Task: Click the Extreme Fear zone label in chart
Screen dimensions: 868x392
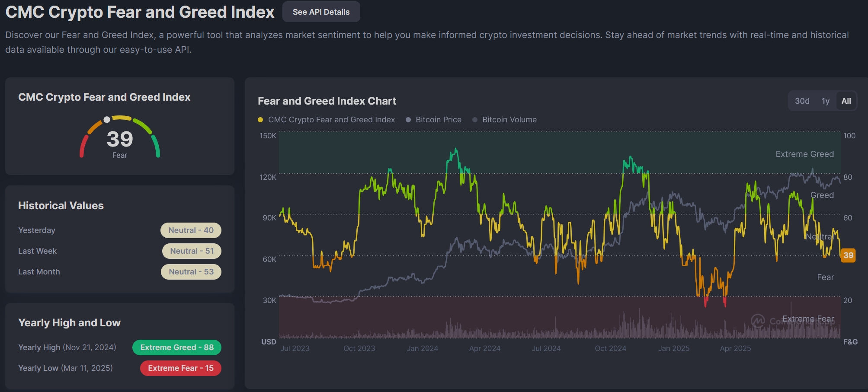Action: pyautogui.click(x=808, y=319)
